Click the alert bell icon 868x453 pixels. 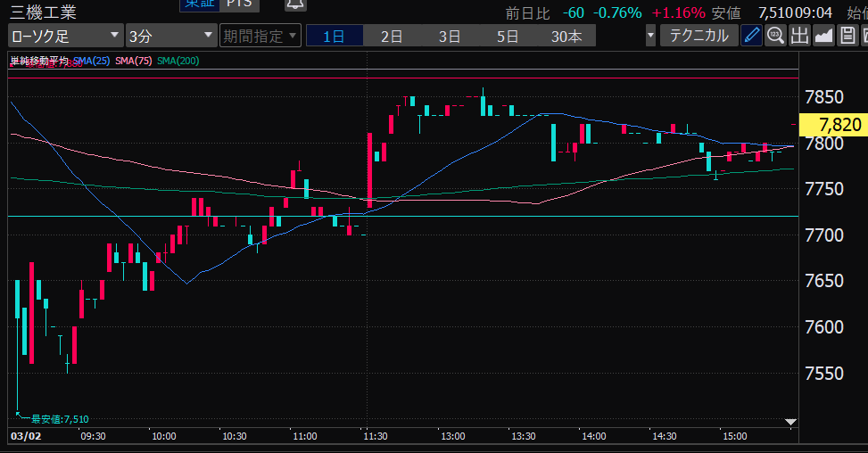point(293,4)
